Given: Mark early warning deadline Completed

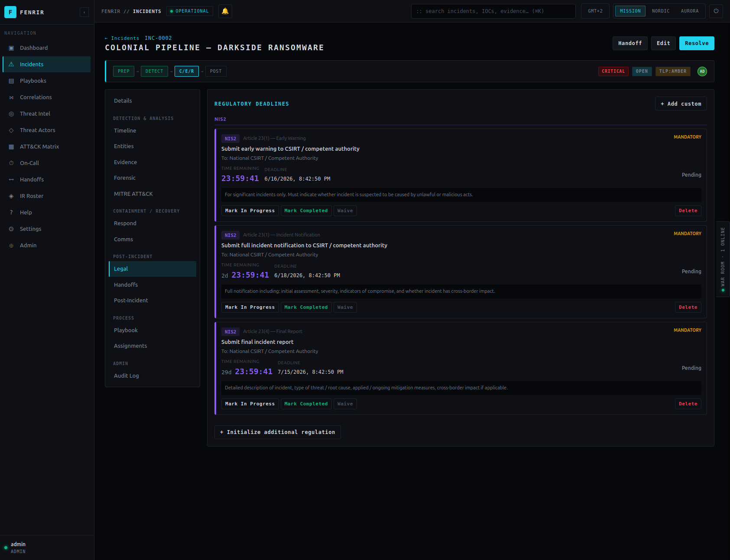Looking at the screenshot, I should [x=306, y=211].
